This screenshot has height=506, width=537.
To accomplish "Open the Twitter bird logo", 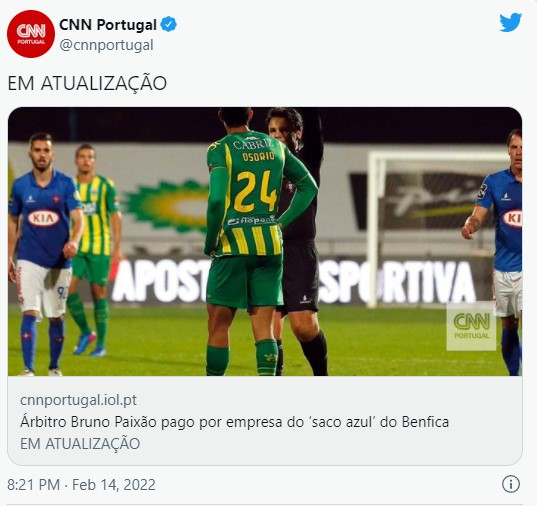I will click(x=510, y=23).
